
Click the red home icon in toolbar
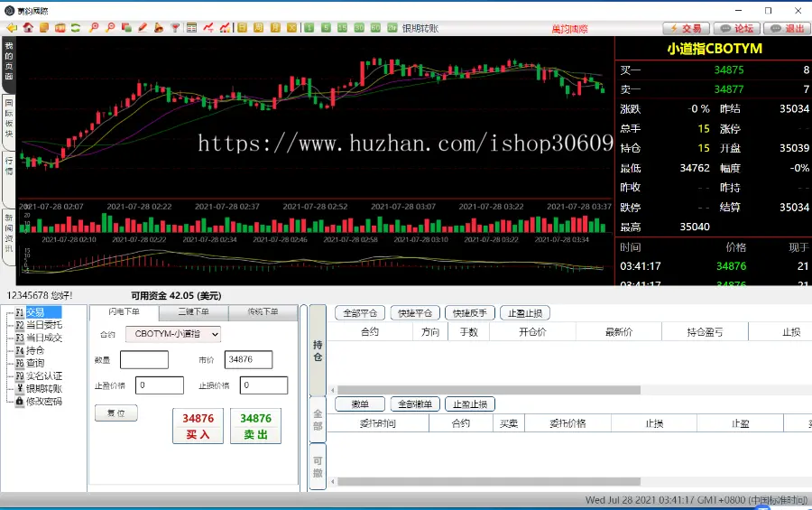(x=28, y=28)
